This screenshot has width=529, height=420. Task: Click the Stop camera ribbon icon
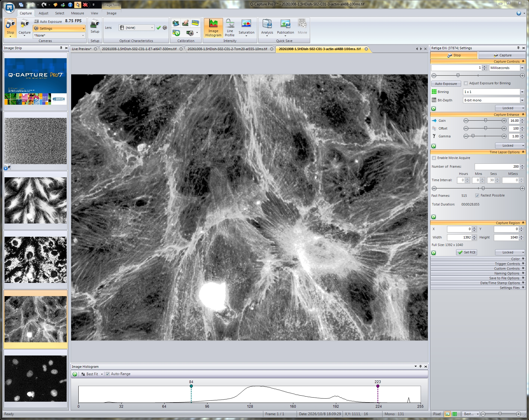pos(11,28)
